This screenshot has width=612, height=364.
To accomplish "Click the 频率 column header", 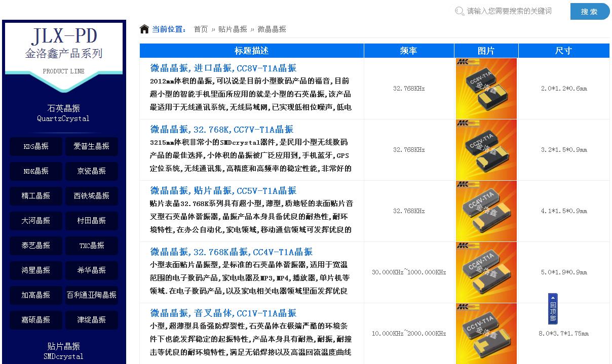I will (408, 51).
